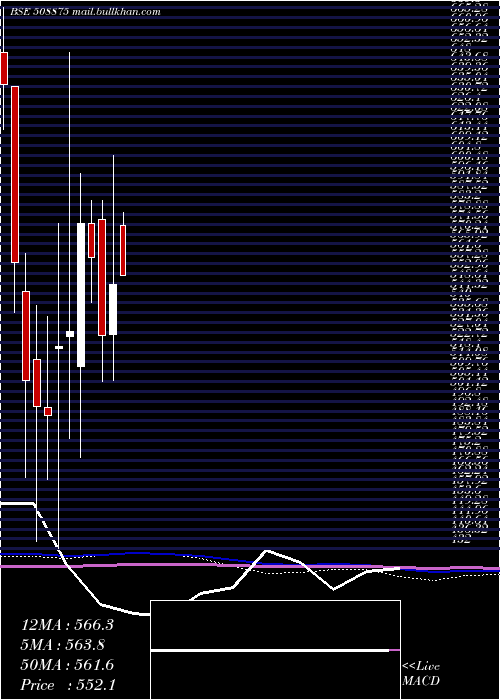The image size is (500, 700).
Task: Click the 'BSE 508875 mail.bullkhan.com' chart title
Action: 85,12
